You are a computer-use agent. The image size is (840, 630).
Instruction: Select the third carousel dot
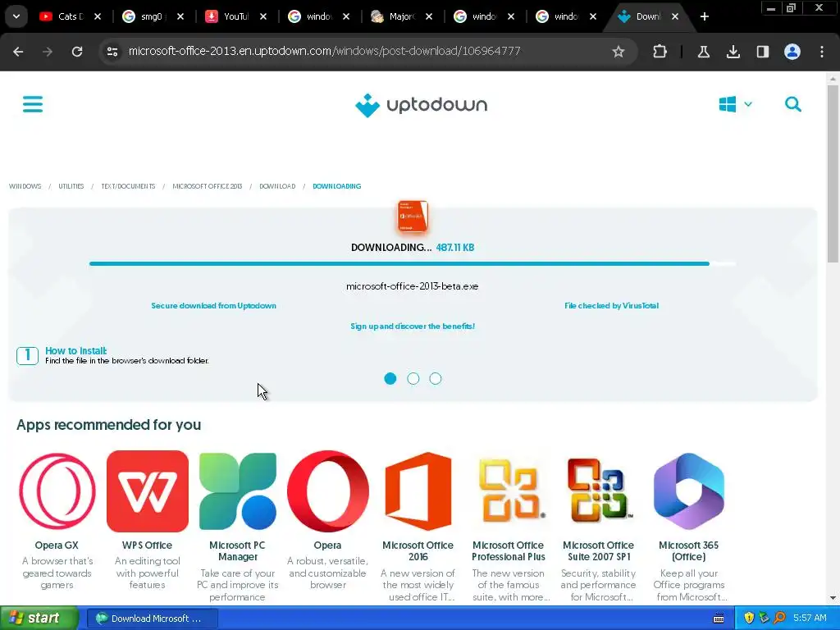436,379
